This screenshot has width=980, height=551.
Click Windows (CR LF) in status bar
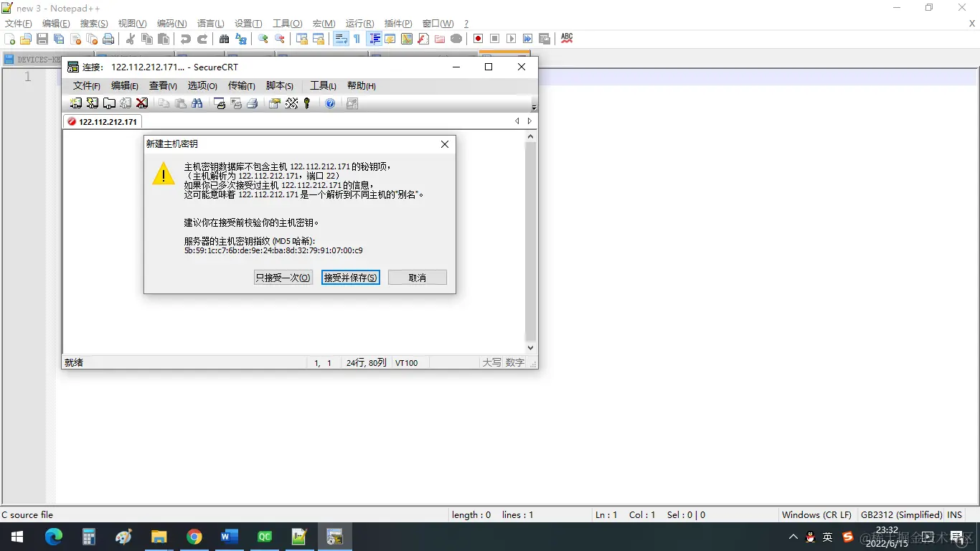point(816,515)
